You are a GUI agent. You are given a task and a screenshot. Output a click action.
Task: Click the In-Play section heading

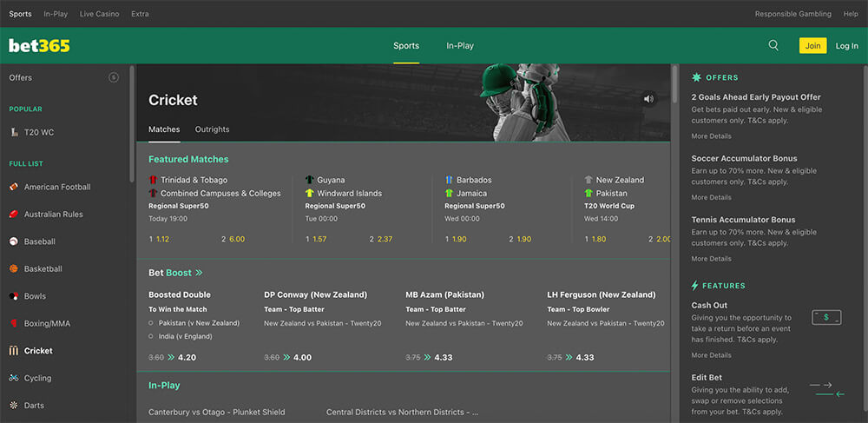point(164,386)
